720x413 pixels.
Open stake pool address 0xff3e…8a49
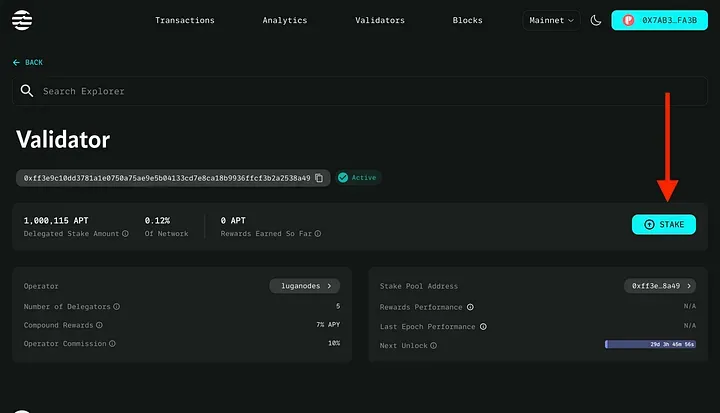coord(659,286)
